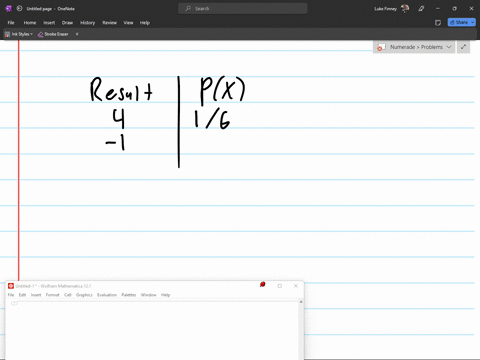Image resolution: width=480 pixels, height=360 pixels.
Task: Click the OneNote app icon in title bar
Action: [9, 8]
